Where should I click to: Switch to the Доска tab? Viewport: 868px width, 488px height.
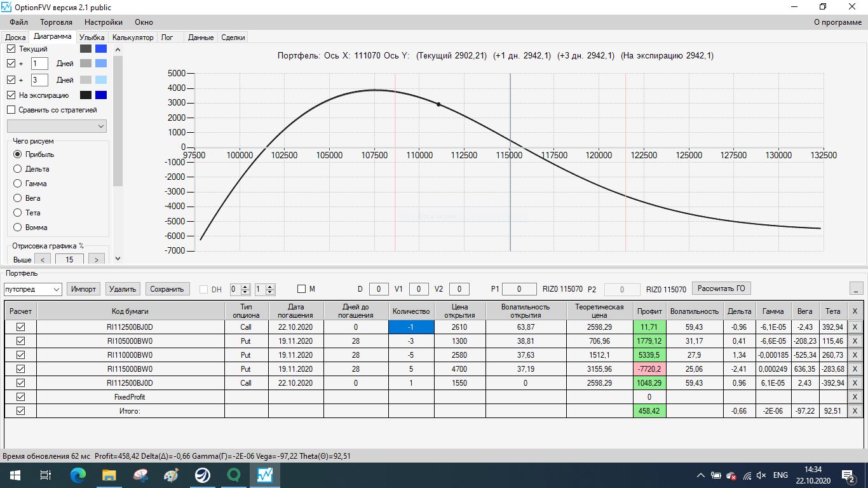pyautogui.click(x=15, y=37)
